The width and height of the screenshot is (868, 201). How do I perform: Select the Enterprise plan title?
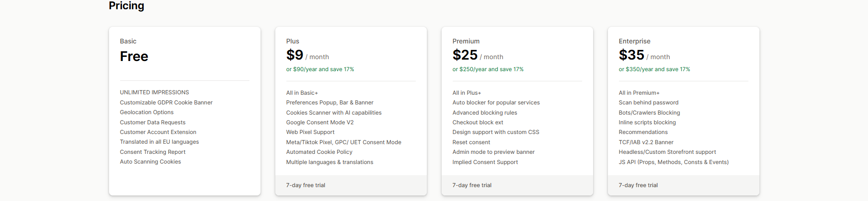coord(634,41)
